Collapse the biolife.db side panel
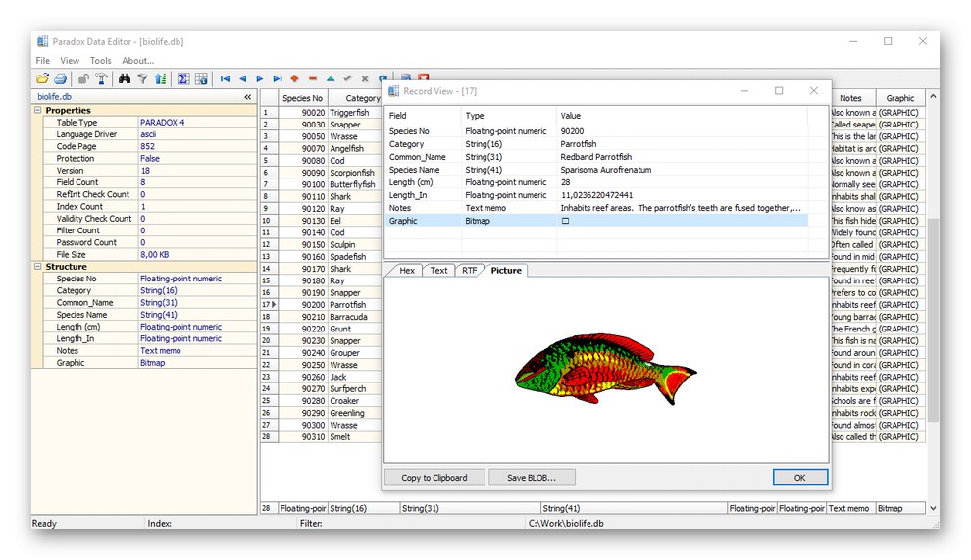Screen dimensions: 971x560 pos(247,97)
